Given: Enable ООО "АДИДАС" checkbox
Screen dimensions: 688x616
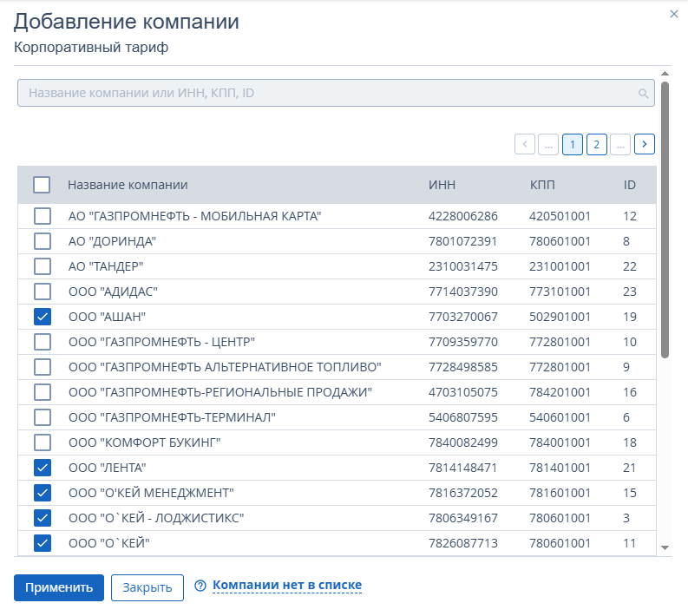Looking at the screenshot, I should point(42,292).
